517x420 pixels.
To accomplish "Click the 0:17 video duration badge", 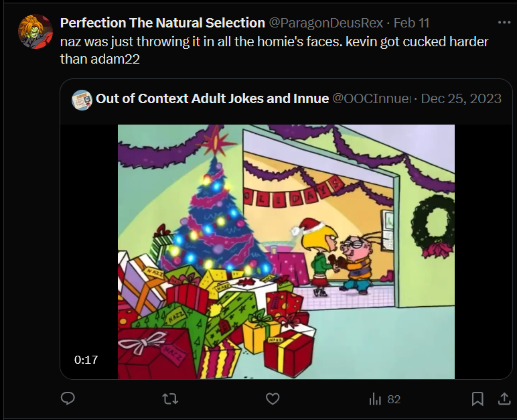I will click(86, 360).
